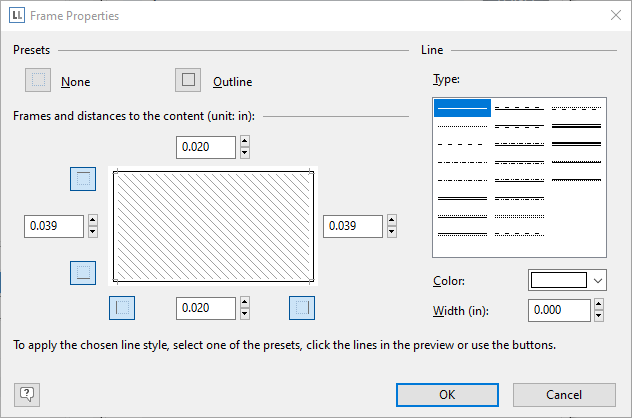Viewport: 632px width, 418px height.
Task: Select the dotted line below solid line
Action: point(461,126)
